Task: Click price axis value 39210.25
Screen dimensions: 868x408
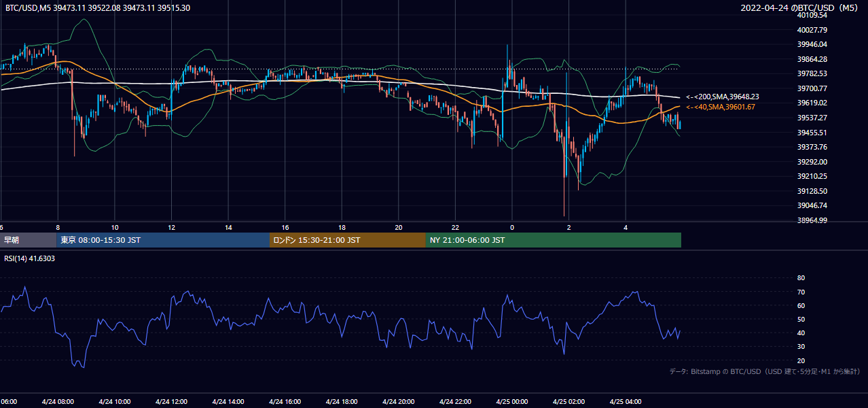Action: coord(812,176)
